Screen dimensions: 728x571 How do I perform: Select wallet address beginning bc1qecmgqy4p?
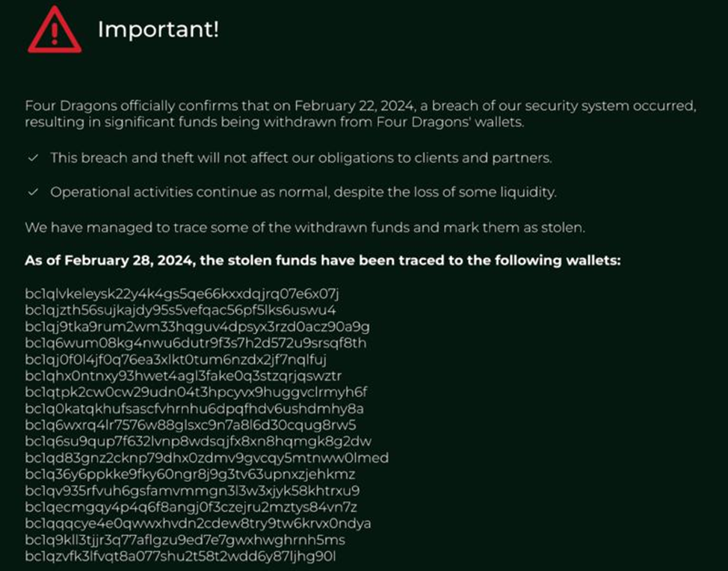click(x=192, y=507)
